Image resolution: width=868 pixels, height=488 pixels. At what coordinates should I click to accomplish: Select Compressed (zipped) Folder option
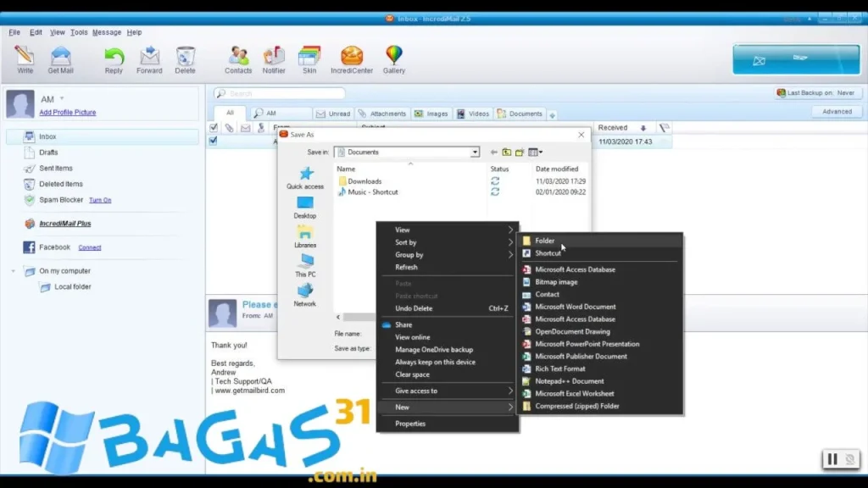[x=600, y=406]
